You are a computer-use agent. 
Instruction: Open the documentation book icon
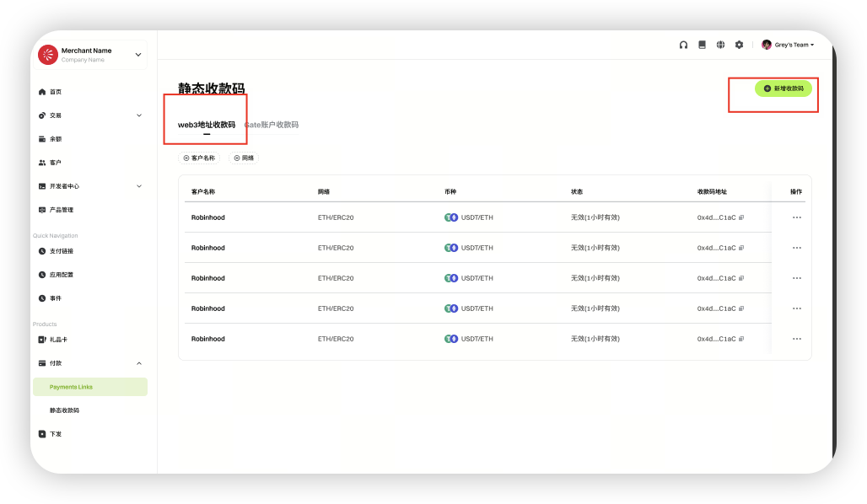[x=702, y=45]
